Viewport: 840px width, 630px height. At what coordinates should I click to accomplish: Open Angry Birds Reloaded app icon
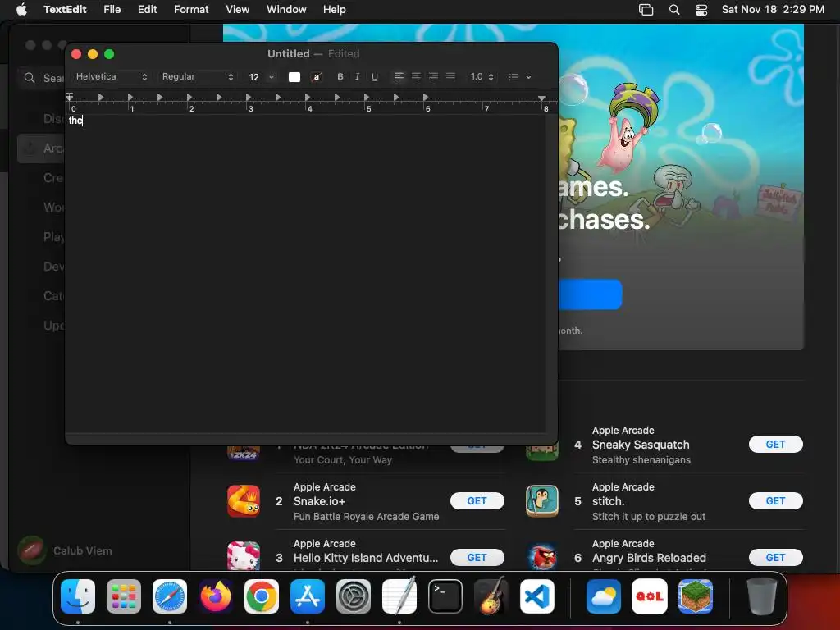542,555
